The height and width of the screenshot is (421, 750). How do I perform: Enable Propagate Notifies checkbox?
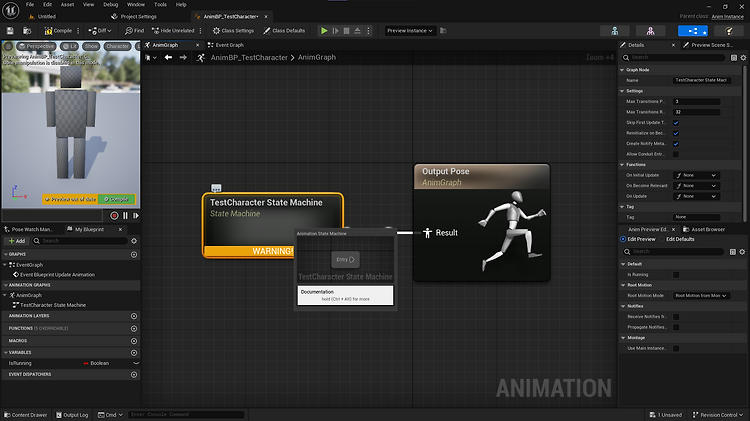[x=676, y=327]
